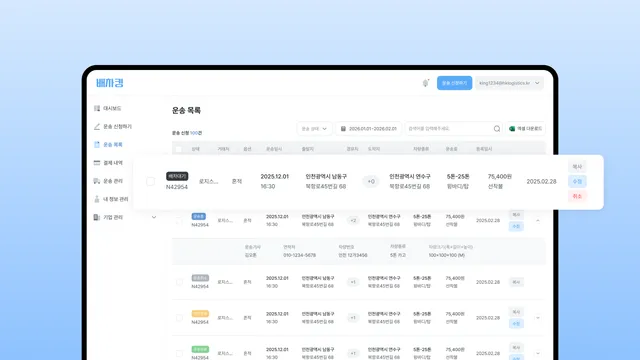Click the magnifier search icon

coord(497,129)
